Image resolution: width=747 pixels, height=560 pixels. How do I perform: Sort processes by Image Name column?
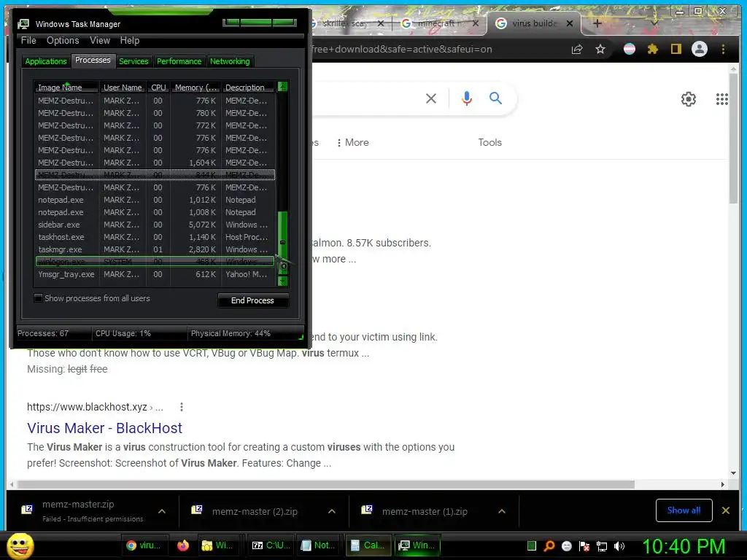click(66, 87)
